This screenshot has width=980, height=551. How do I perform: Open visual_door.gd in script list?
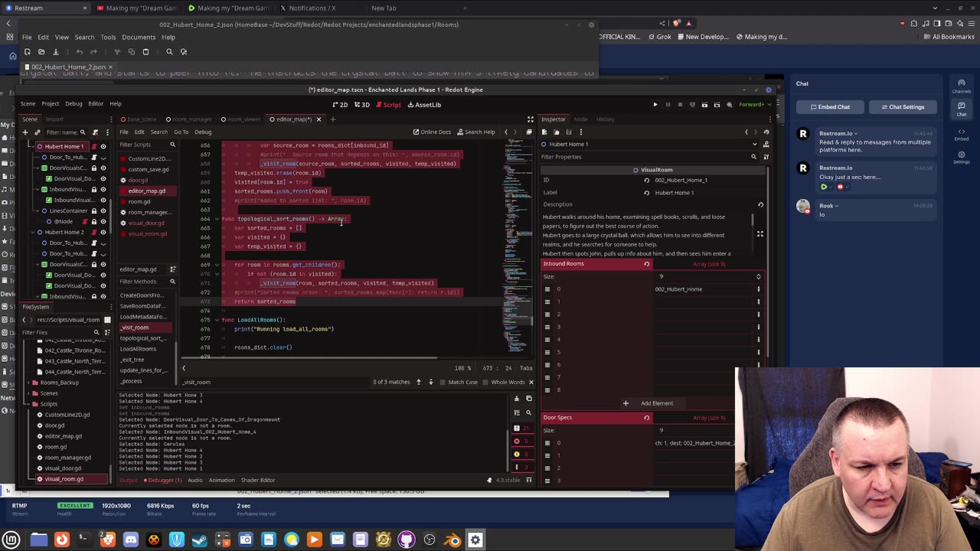[145, 223]
